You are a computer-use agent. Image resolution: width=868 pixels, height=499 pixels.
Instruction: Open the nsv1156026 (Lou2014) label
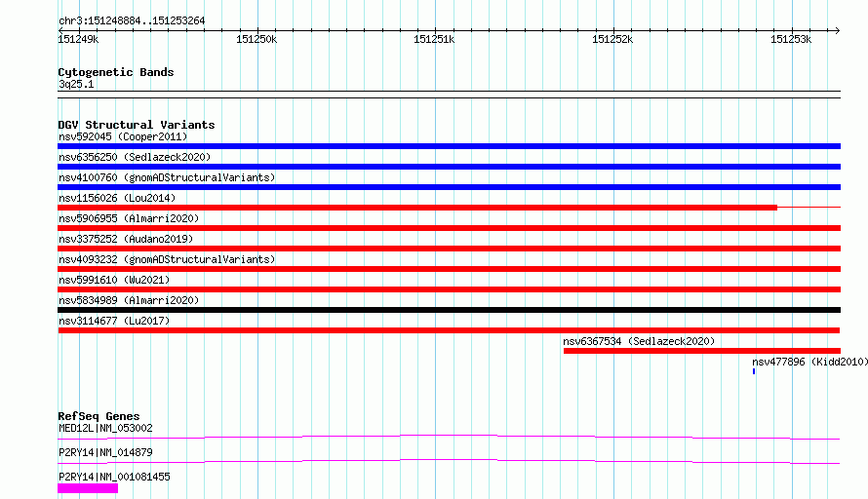(x=117, y=198)
